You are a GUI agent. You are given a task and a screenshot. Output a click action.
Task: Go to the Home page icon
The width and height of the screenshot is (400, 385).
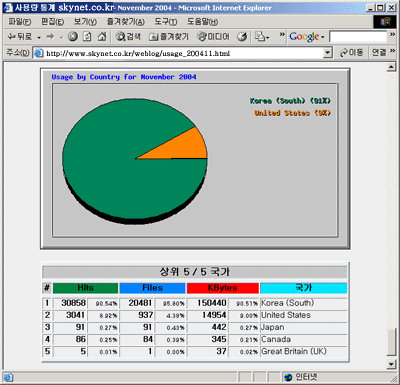(102, 36)
